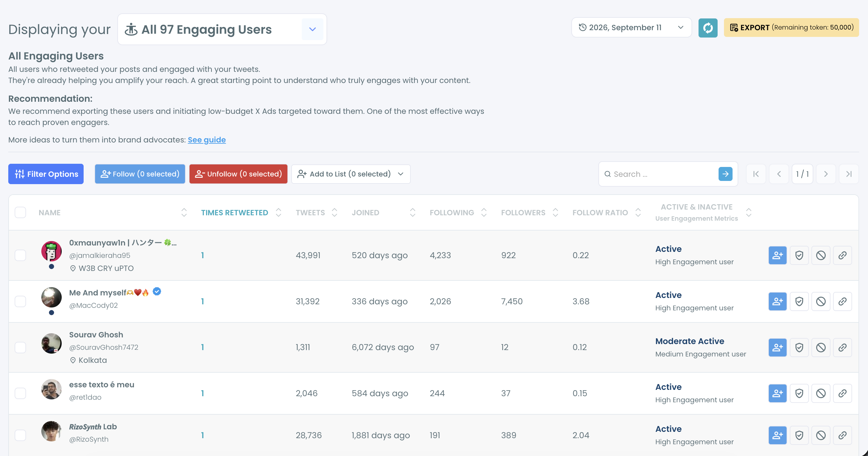
Task: Go to previous page chevron
Action: (779, 174)
